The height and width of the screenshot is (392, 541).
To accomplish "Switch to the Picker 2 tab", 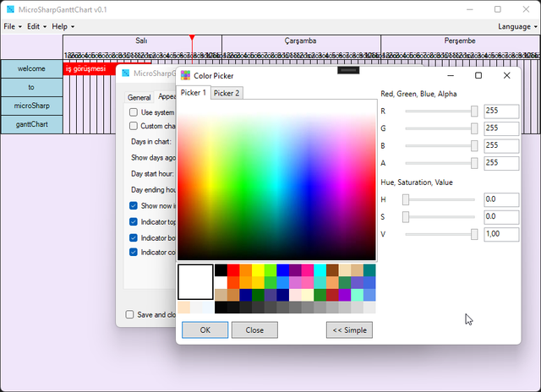I will click(226, 93).
